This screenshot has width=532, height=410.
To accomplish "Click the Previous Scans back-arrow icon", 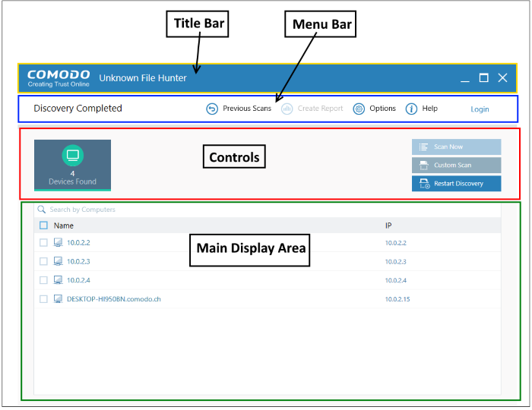I will coord(212,109).
